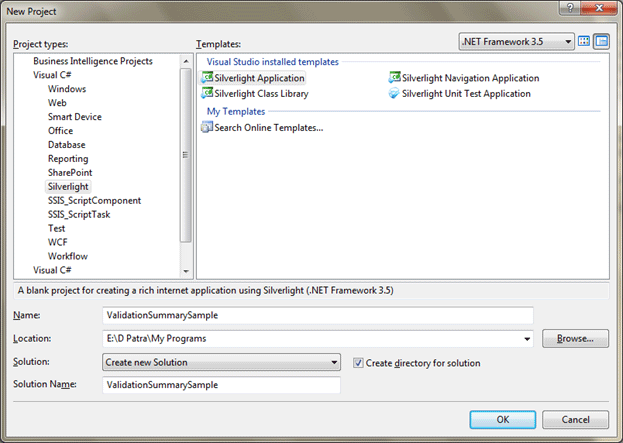Open the Location path dropdown arrow
Screen dimensions: 623x443
point(527,339)
